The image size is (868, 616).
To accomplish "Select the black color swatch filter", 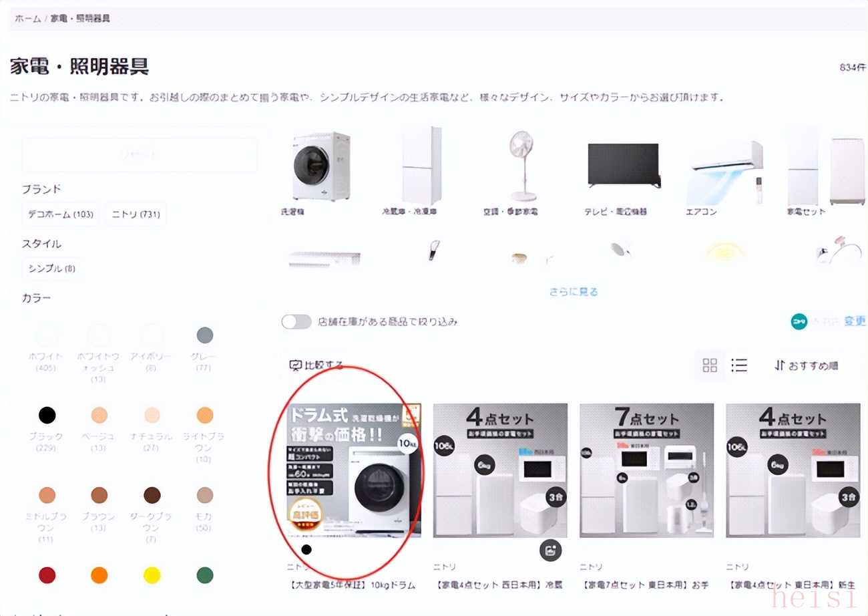I will tap(47, 416).
